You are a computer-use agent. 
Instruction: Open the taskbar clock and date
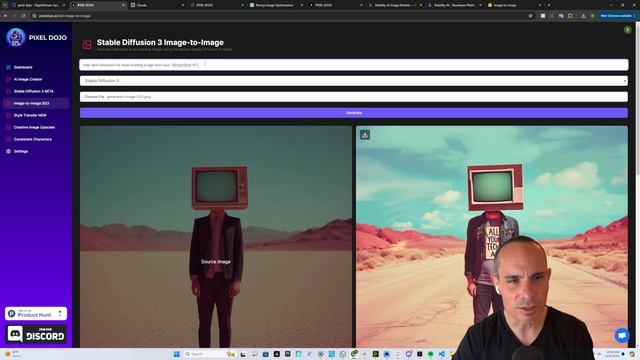[x=612, y=354]
